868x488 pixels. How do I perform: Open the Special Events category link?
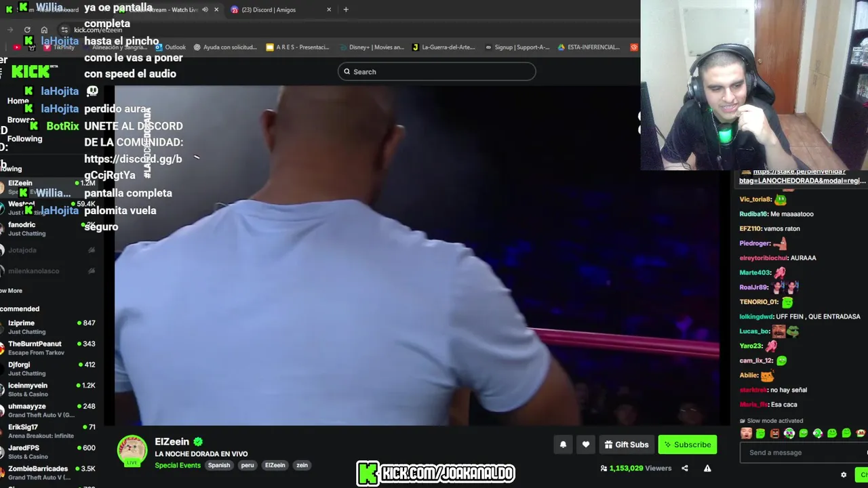point(178,466)
